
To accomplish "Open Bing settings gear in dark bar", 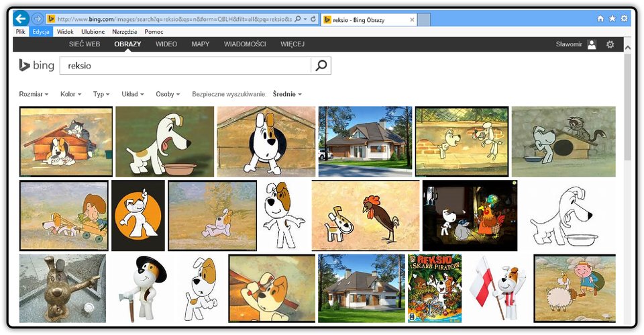I will 610,44.
